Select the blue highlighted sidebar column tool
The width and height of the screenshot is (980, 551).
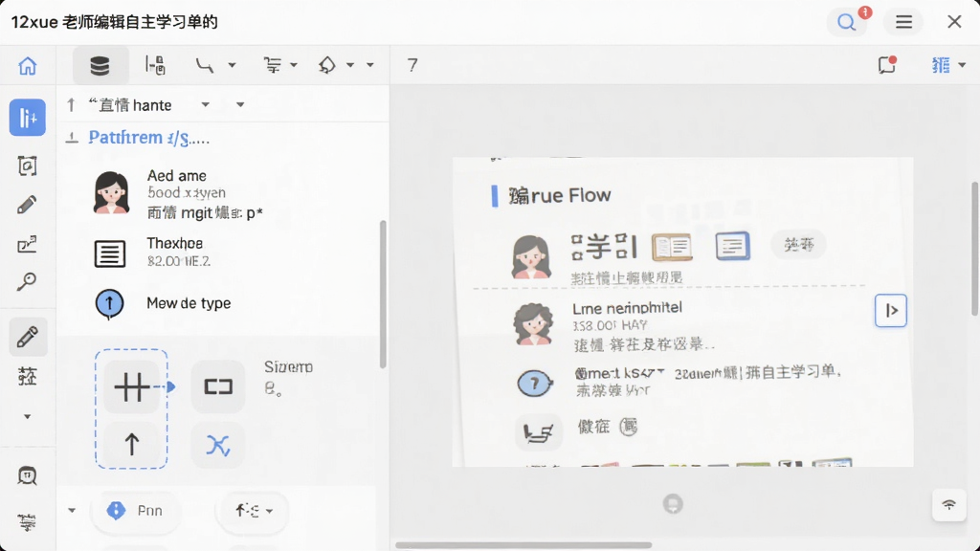click(28, 118)
